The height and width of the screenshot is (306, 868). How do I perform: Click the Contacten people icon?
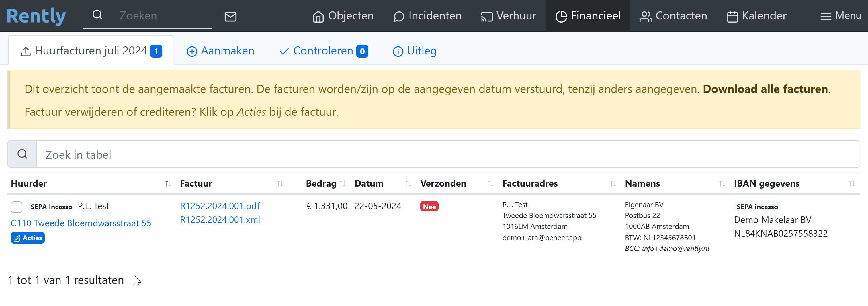pyautogui.click(x=646, y=16)
